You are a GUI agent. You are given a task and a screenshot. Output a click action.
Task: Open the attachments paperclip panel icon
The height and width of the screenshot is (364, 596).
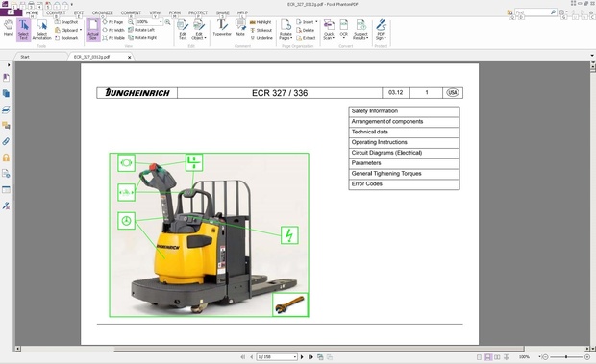6,141
